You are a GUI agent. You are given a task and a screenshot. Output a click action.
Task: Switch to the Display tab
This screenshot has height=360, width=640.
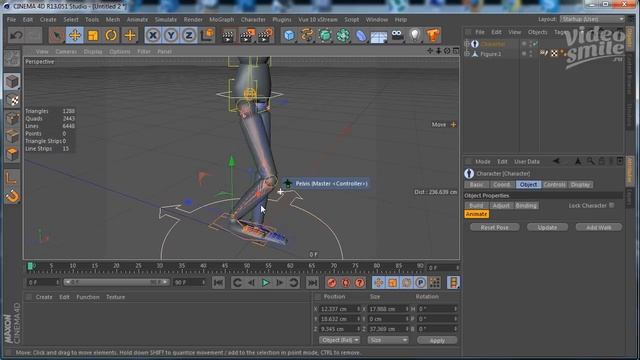[x=580, y=185]
